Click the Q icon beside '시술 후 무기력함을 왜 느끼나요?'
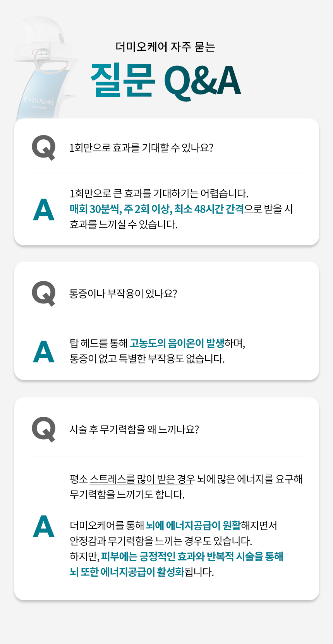333x644 pixels. [44, 429]
